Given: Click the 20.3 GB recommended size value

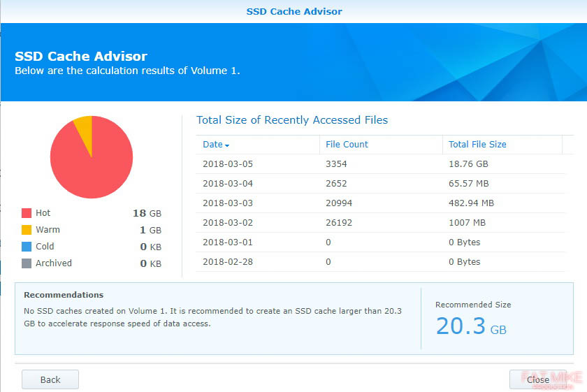Looking at the screenshot, I should coord(471,326).
